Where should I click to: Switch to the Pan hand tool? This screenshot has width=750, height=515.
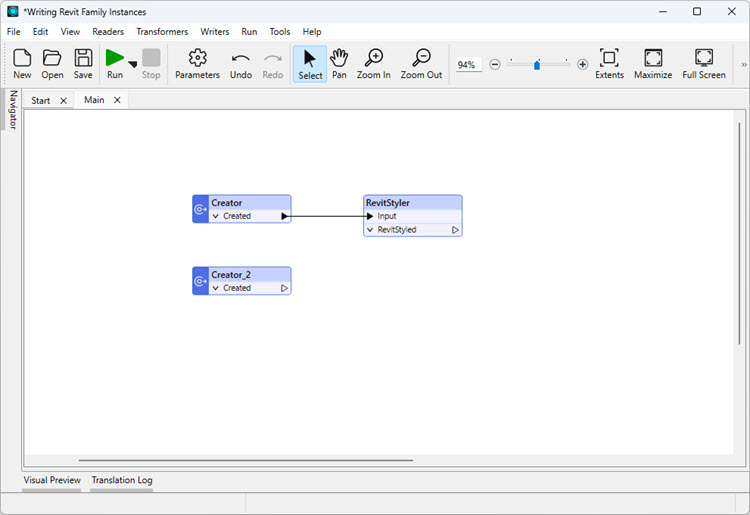tap(339, 58)
